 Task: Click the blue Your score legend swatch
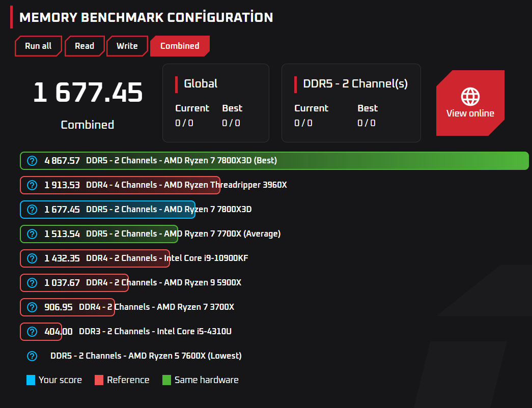[x=31, y=380]
